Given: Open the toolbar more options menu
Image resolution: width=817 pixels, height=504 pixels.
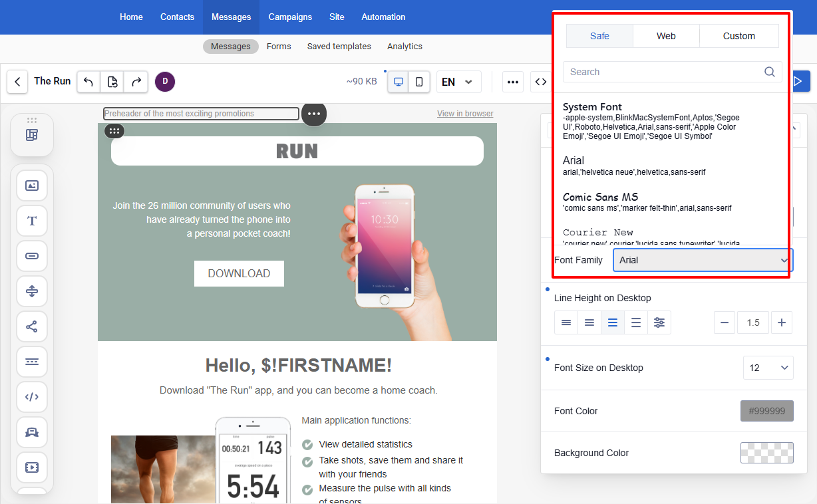Looking at the screenshot, I should coord(513,82).
